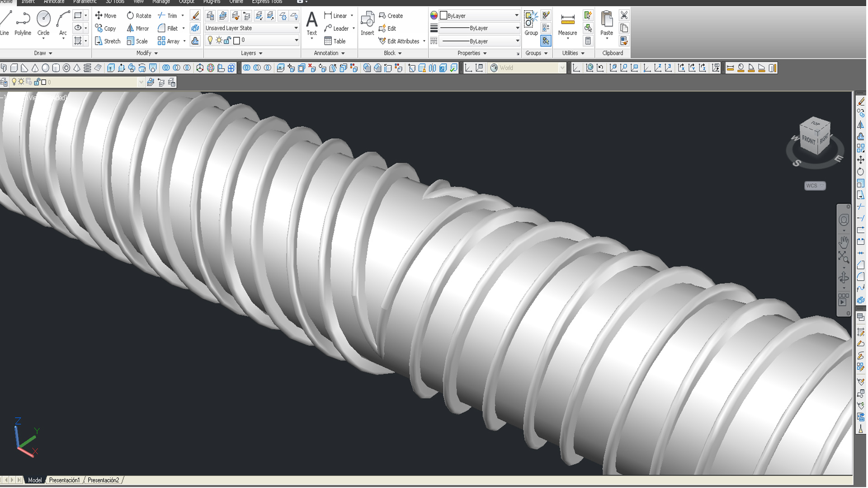The height and width of the screenshot is (488, 868).
Task: Open the World UCS dropdown
Action: tap(528, 68)
